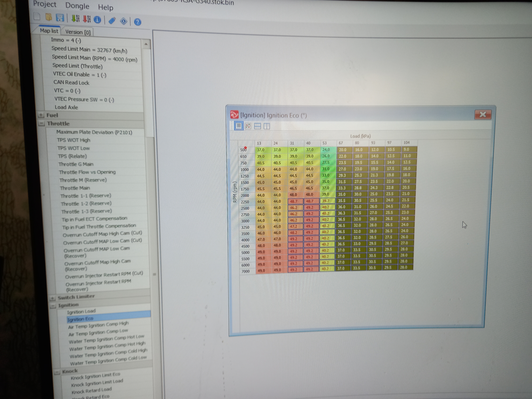
Task: Switch to the Version [0] tab
Action: [78, 32]
